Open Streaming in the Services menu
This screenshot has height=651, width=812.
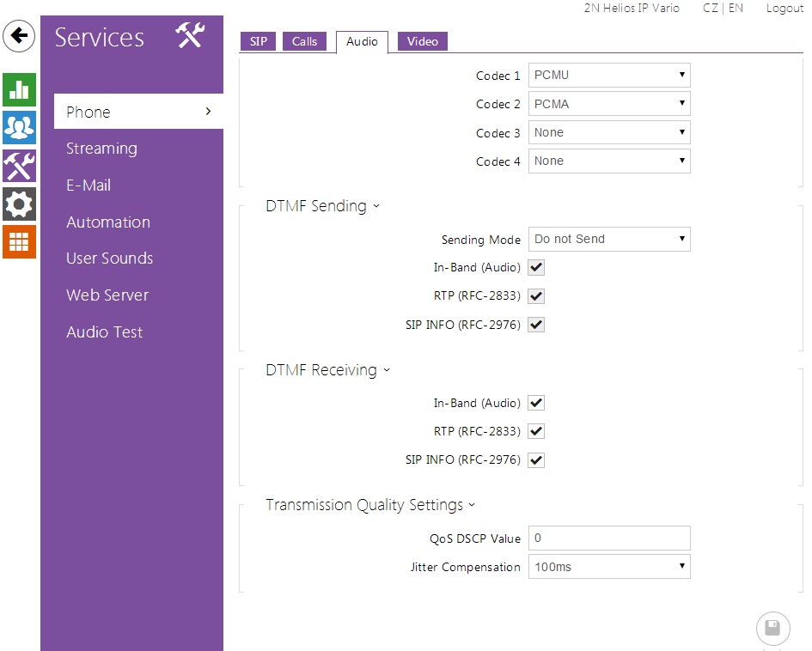pos(101,149)
